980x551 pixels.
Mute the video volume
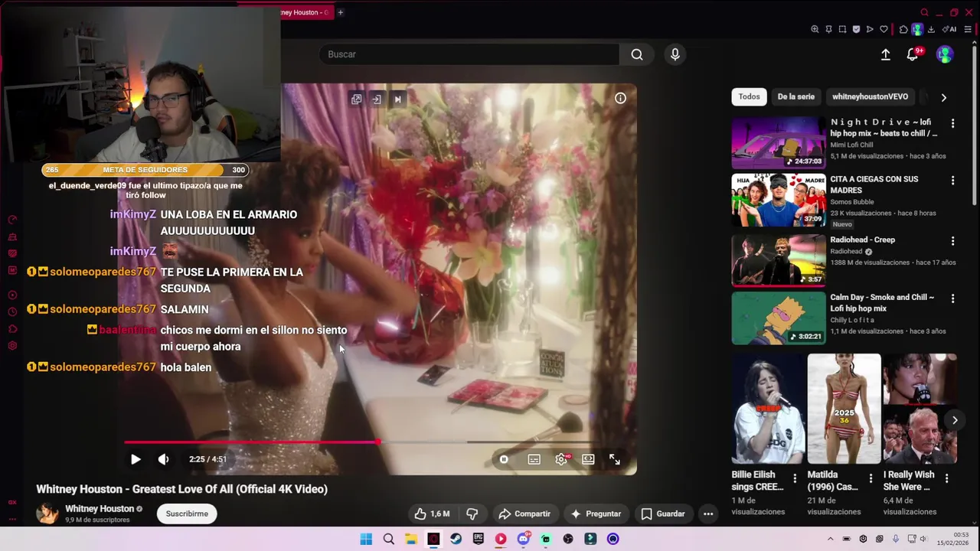163,459
